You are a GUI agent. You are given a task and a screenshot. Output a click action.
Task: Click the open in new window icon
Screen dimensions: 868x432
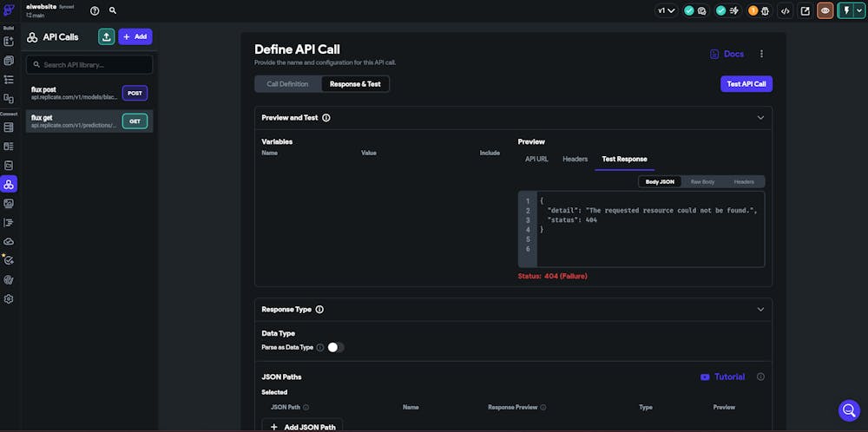[806, 10]
